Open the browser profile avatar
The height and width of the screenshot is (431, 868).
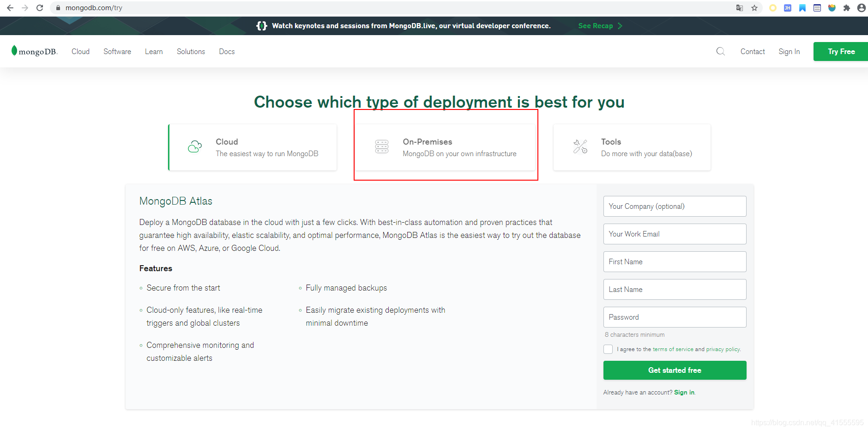pyautogui.click(x=862, y=8)
